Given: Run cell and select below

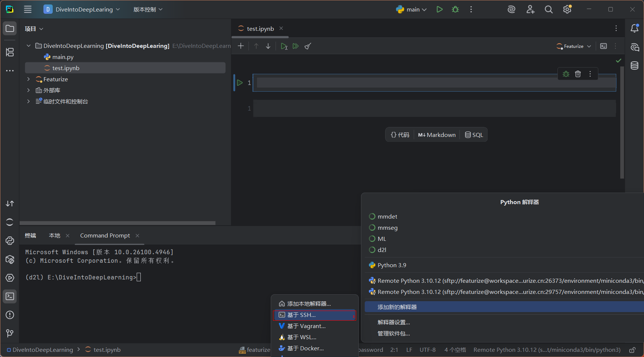Looking at the screenshot, I should click(284, 46).
